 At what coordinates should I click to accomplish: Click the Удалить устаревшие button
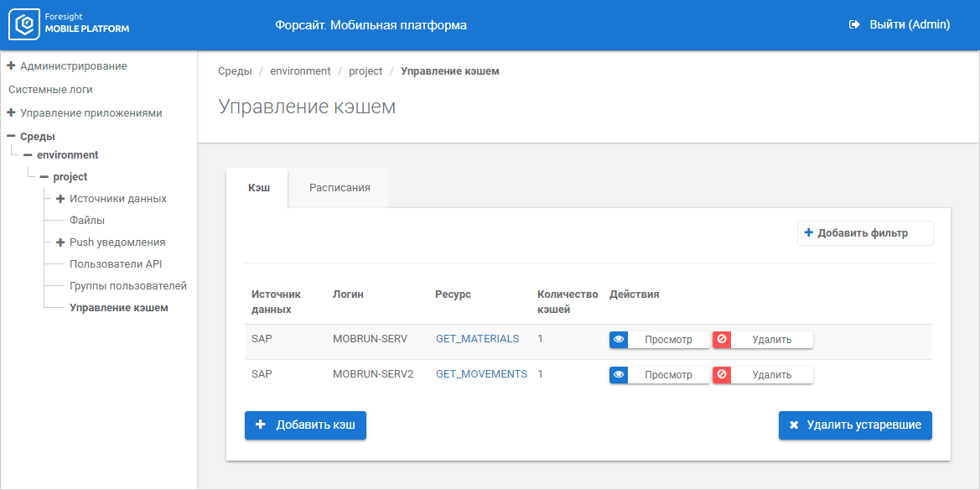855,425
